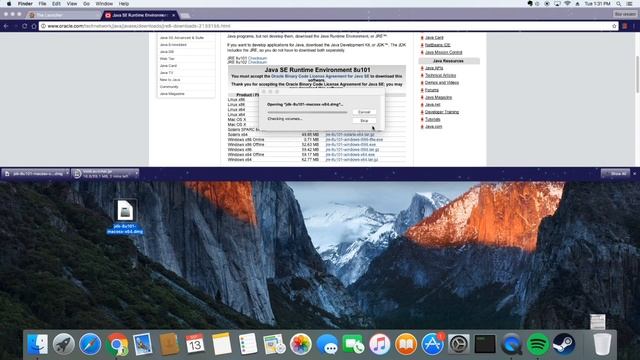The height and width of the screenshot is (360, 640).
Task: Close the Chrome downloads bar
Action: coord(635,173)
